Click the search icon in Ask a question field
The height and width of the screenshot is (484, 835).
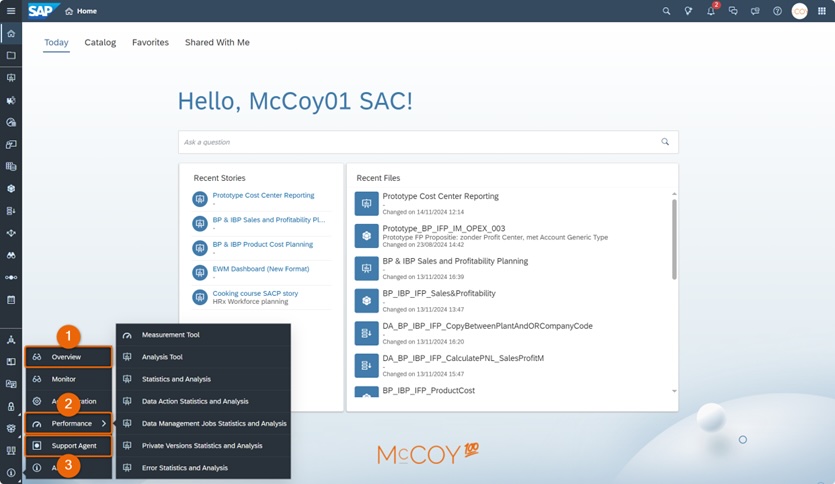tap(665, 142)
